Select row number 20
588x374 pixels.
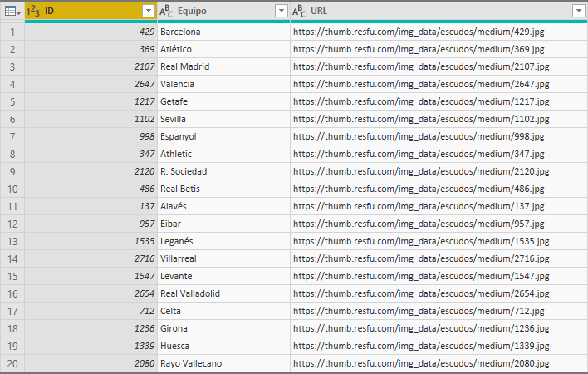point(12,363)
